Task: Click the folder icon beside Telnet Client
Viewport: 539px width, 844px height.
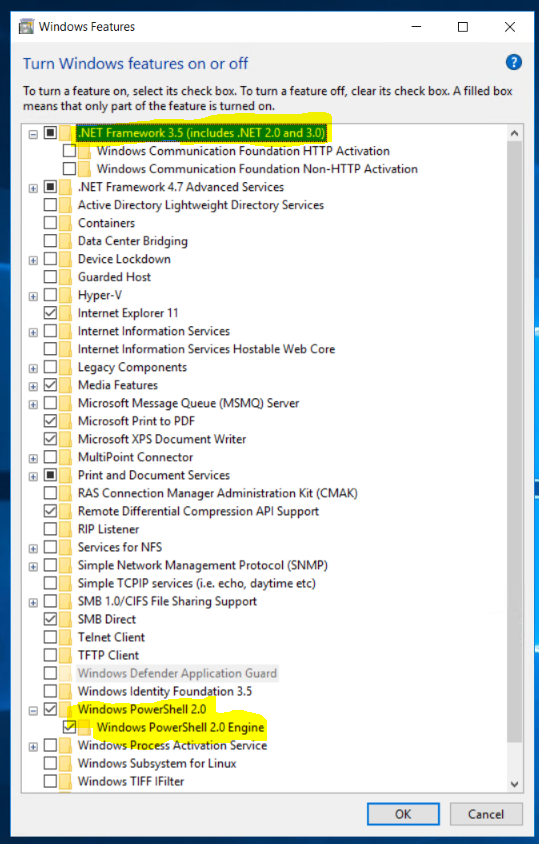Action: click(66, 637)
